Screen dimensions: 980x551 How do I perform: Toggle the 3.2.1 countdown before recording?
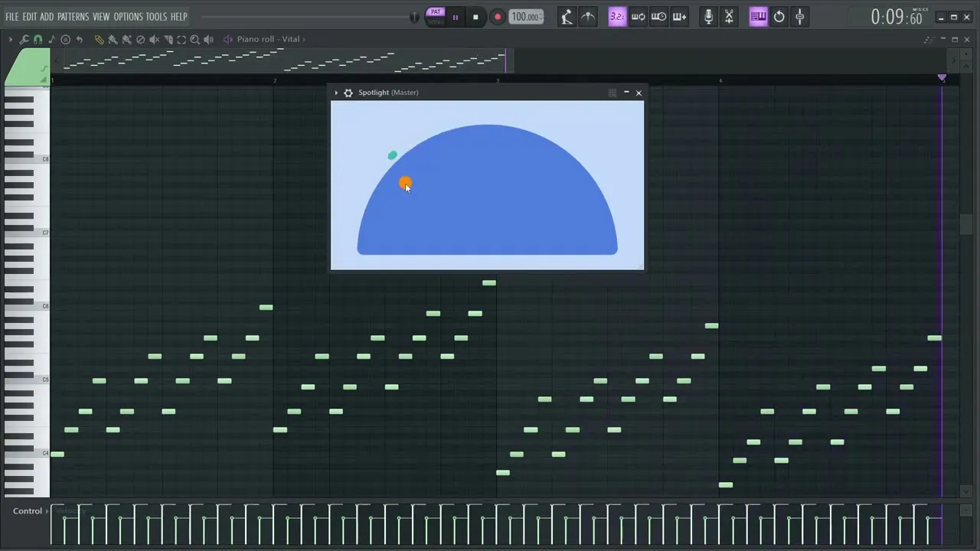click(617, 17)
